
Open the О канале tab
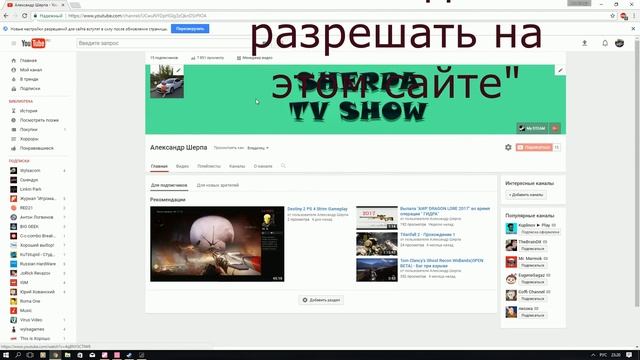click(x=263, y=166)
